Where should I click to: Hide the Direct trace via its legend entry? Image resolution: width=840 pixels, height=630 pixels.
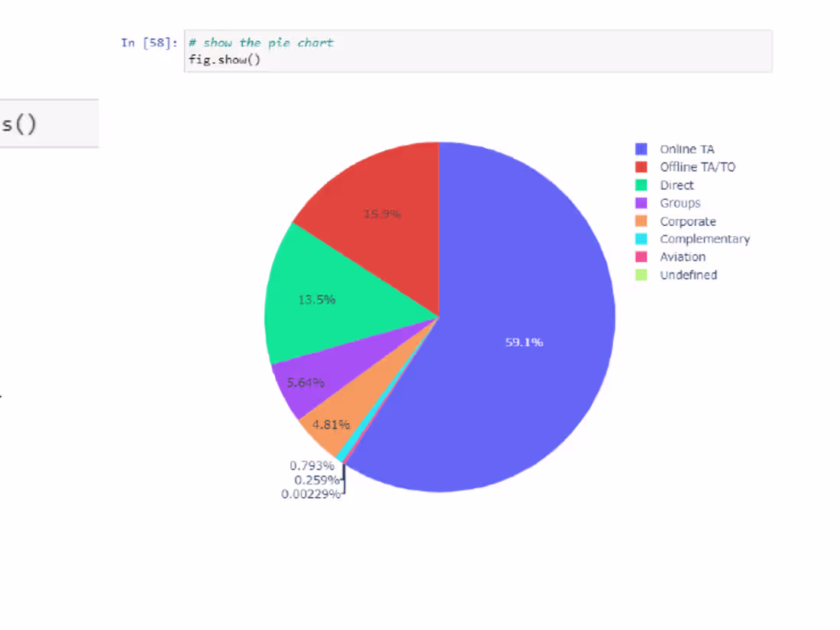point(676,185)
